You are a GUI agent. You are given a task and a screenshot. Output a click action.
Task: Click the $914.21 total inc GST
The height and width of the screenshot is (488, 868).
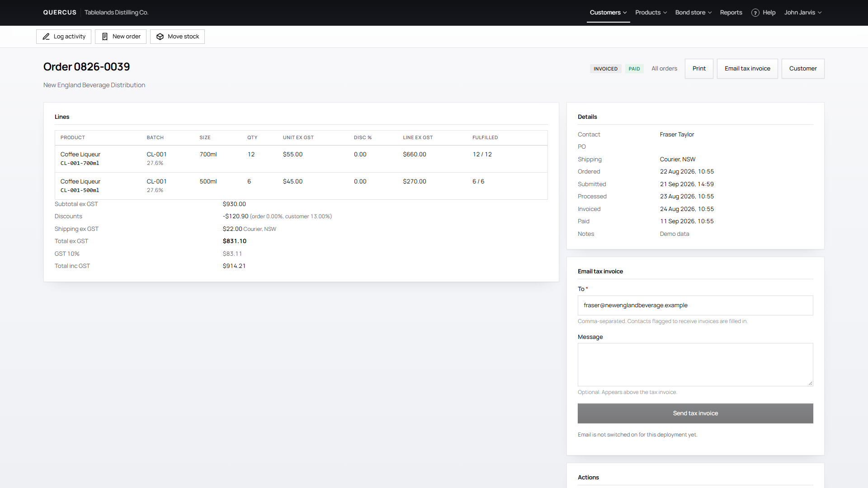[x=234, y=266]
